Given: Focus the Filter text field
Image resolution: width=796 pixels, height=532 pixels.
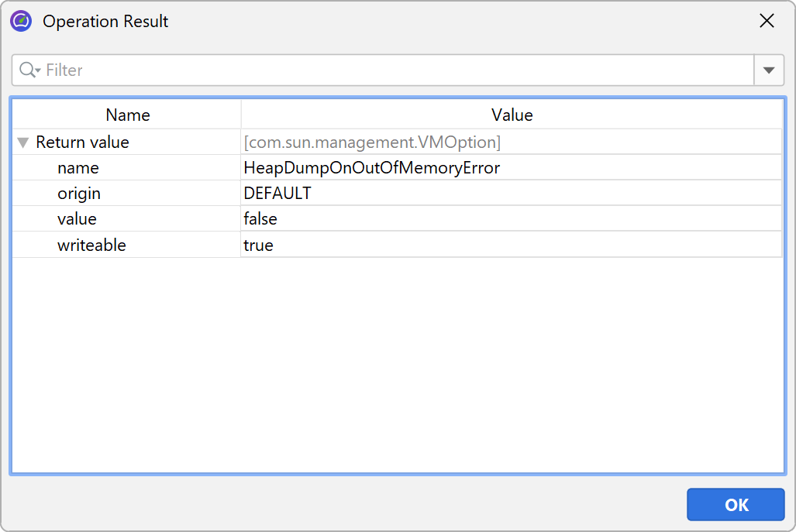Looking at the screenshot, I should click(388, 70).
